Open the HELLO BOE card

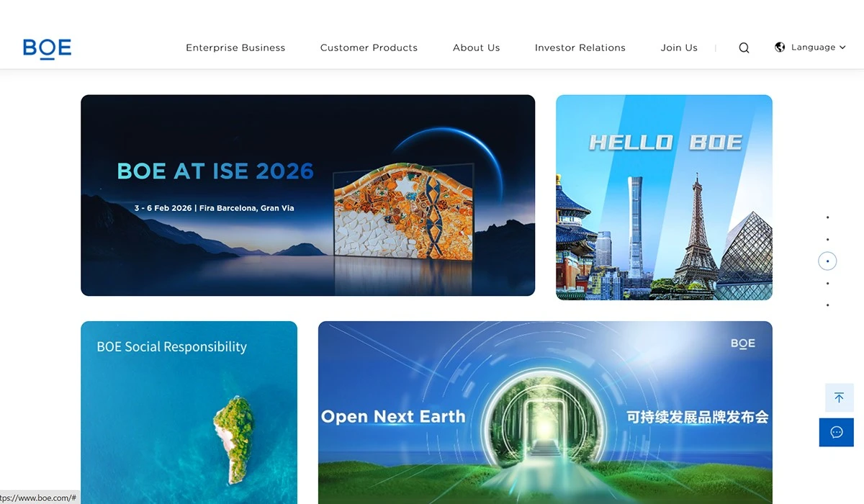pyautogui.click(x=664, y=197)
